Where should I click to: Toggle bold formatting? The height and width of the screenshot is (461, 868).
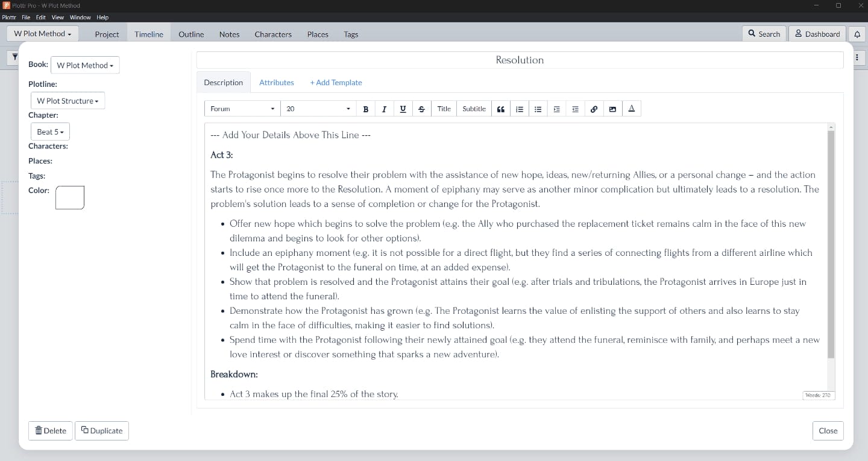tap(366, 109)
